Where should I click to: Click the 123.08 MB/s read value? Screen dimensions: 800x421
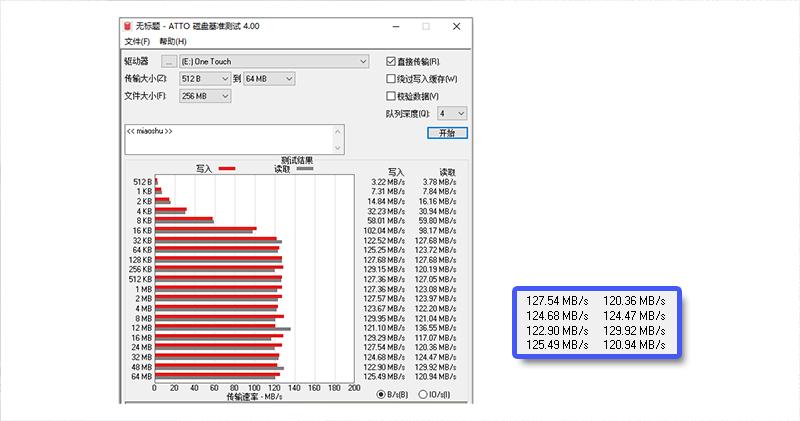435,289
